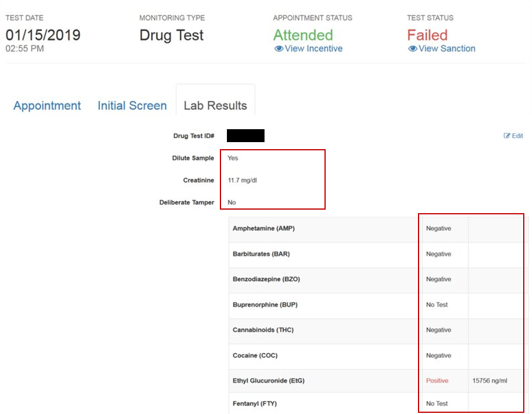Click the red Positive EtG result

click(437, 381)
